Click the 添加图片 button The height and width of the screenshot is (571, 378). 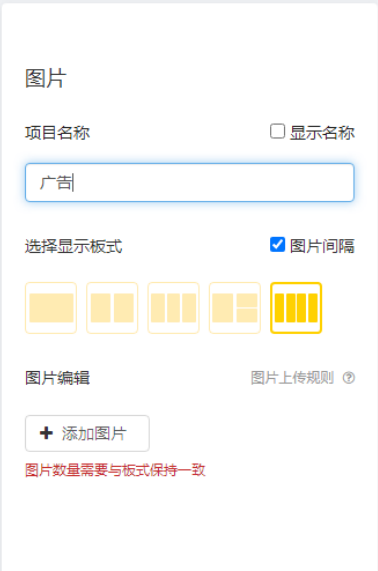(x=87, y=433)
